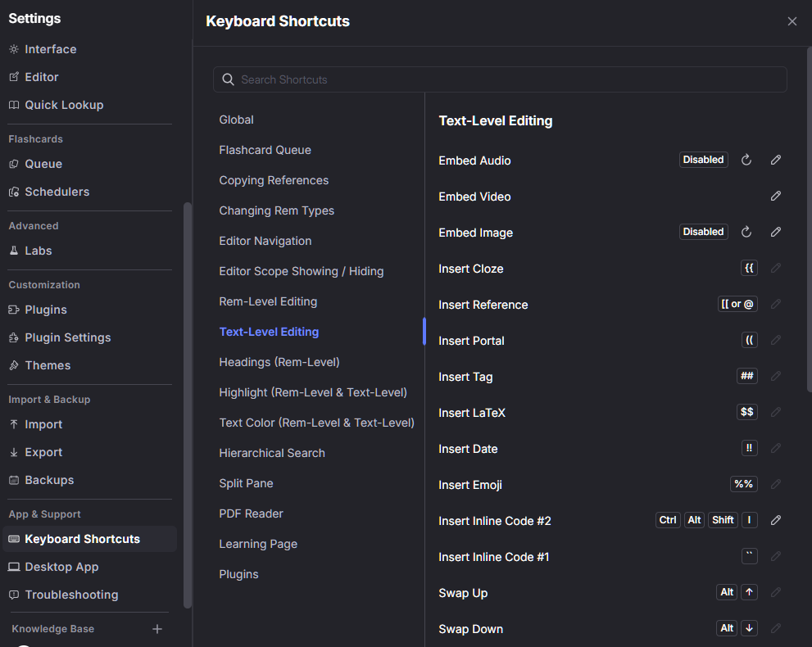The height and width of the screenshot is (647, 812).
Task: Open Import settings
Action: [43, 424]
